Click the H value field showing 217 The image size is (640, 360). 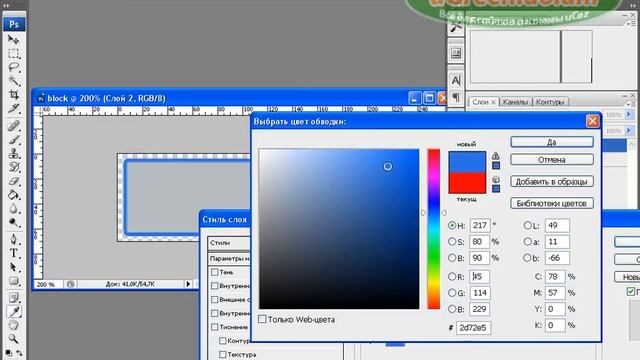click(x=480, y=225)
